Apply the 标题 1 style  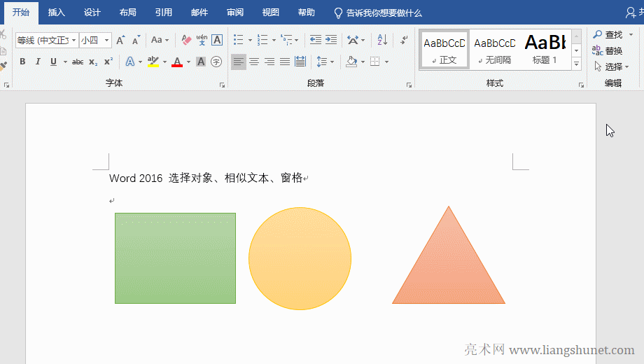point(545,50)
